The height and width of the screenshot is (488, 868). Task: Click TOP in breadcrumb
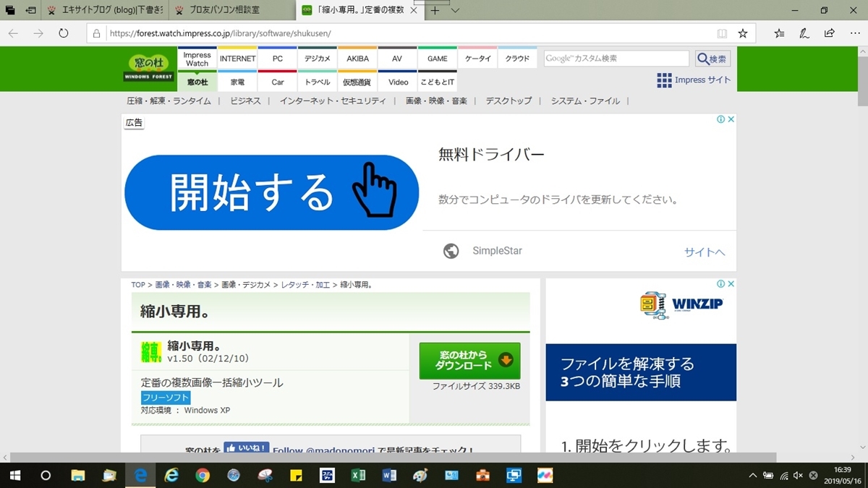[x=138, y=285]
